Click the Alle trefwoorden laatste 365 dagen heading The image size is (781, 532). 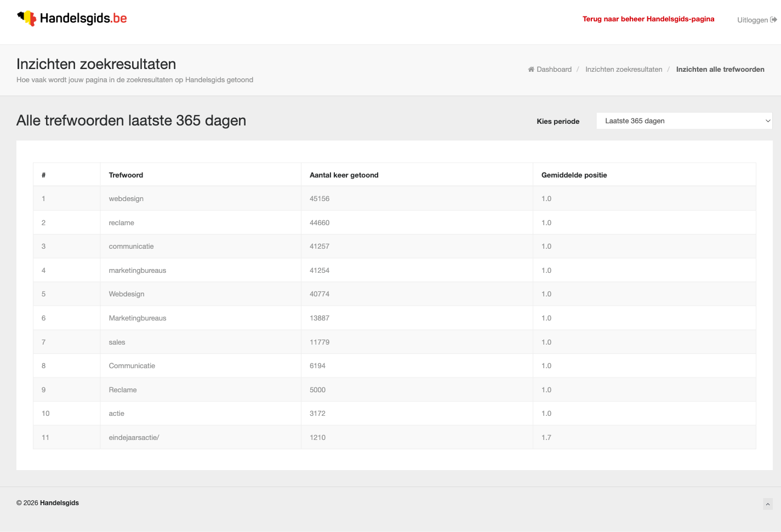132,121
